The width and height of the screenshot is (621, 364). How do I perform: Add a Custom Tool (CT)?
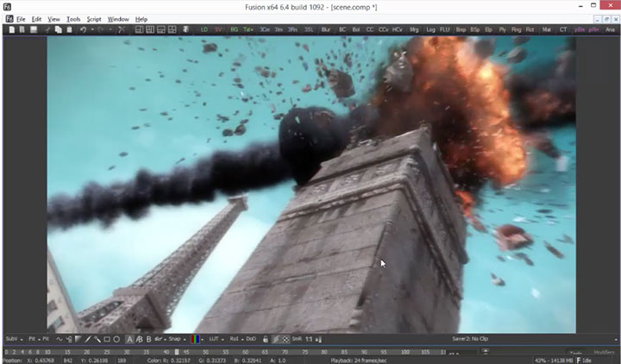(x=563, y=29)
